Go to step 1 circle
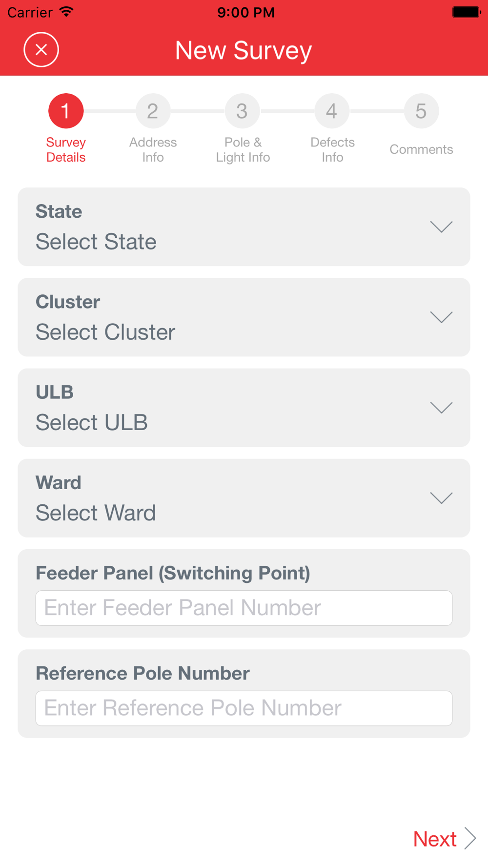This screenshot has height=868, width=488. click(x=66, y=111)
